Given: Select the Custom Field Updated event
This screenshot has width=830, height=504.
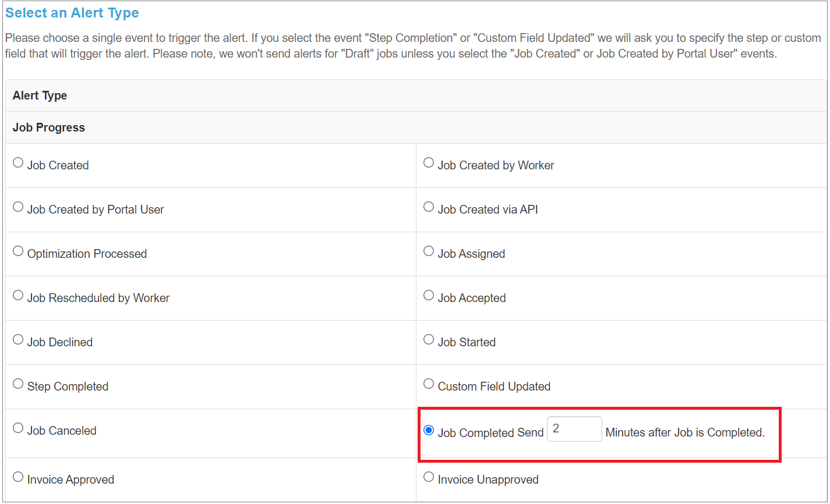Looking at the screenshot, I should point(429,384).
